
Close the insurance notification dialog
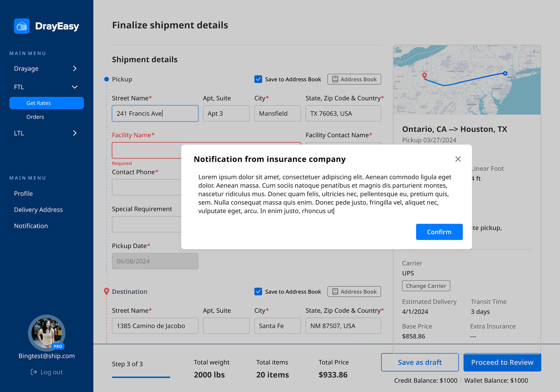pos(458,159)
